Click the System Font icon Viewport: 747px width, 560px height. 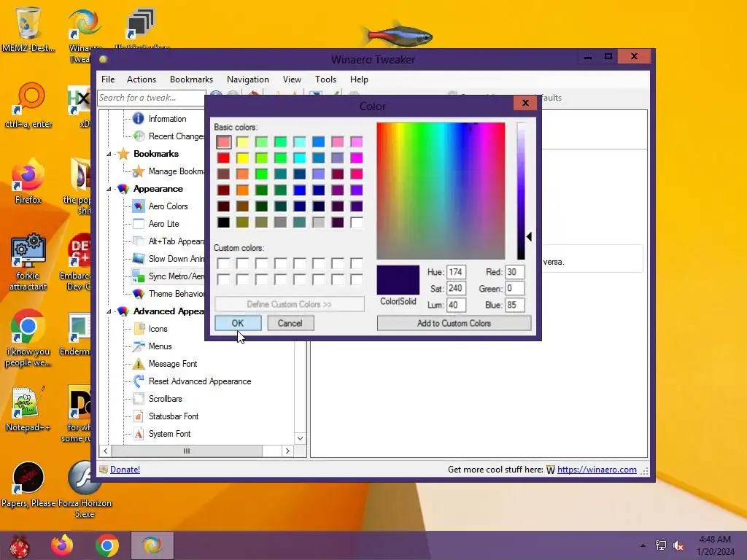138,434
